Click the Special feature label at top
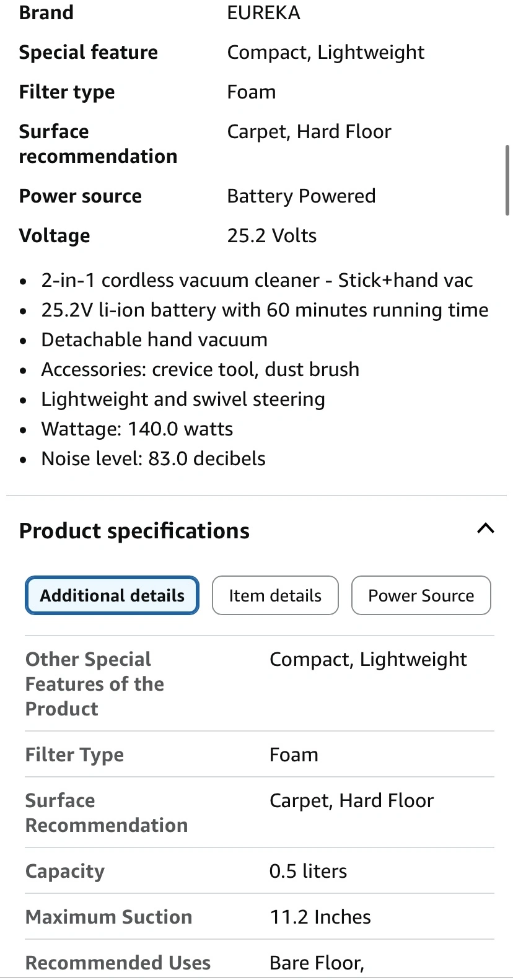Image resolution: width=513 pixels, height=980 pixels. point(88,53)
